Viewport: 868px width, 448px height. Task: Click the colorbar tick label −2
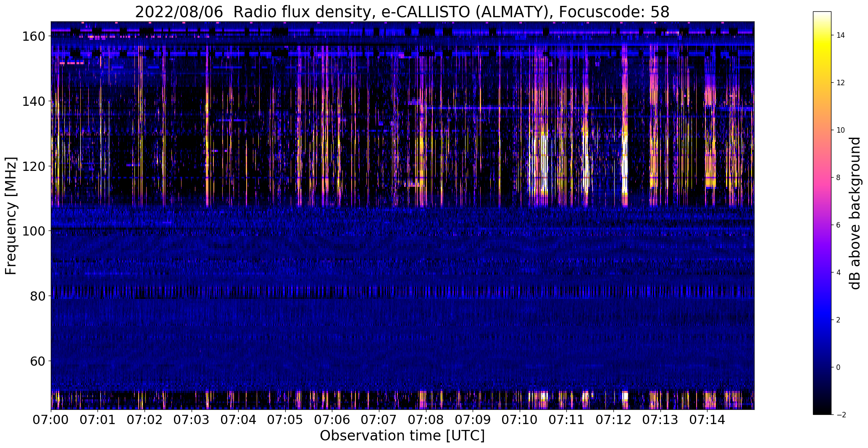[x=841, y=415]
